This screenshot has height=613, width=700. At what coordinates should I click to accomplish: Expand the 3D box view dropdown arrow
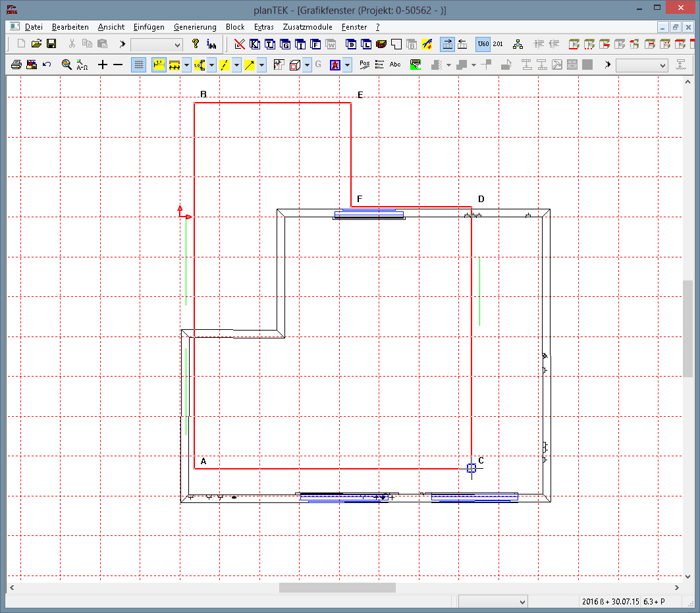308,65
